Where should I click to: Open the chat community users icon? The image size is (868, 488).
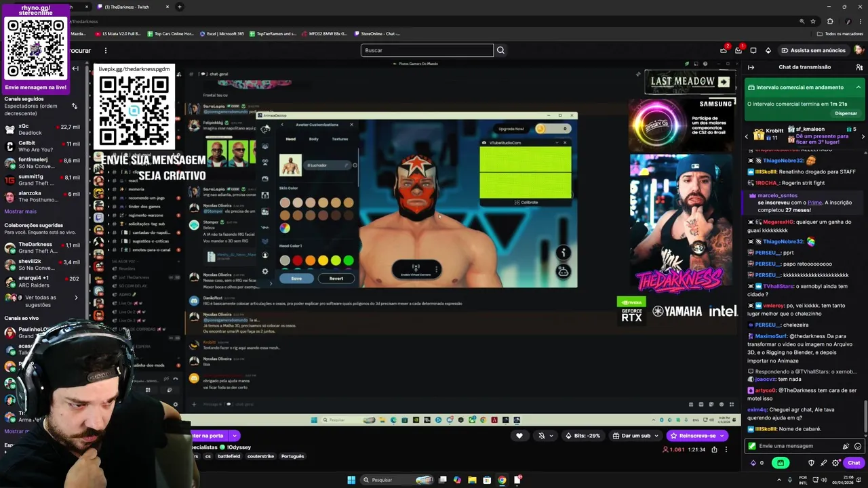859,67
